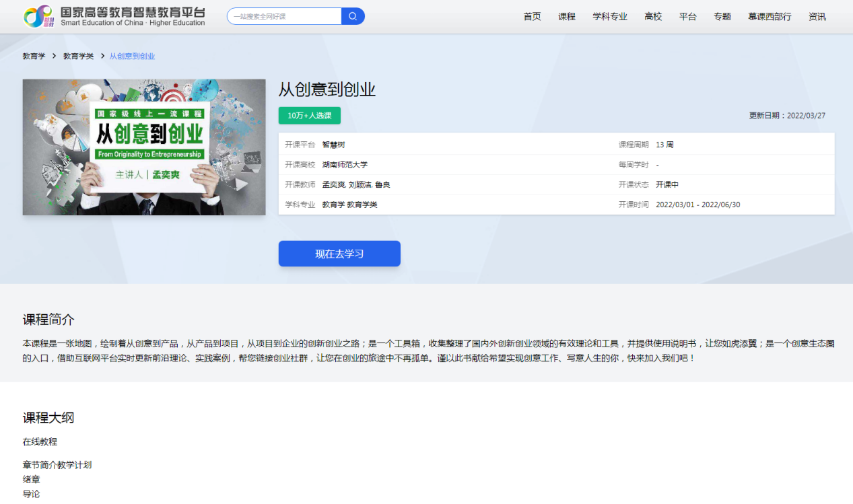Open the 慕课西部行 page

pos(770,17)
